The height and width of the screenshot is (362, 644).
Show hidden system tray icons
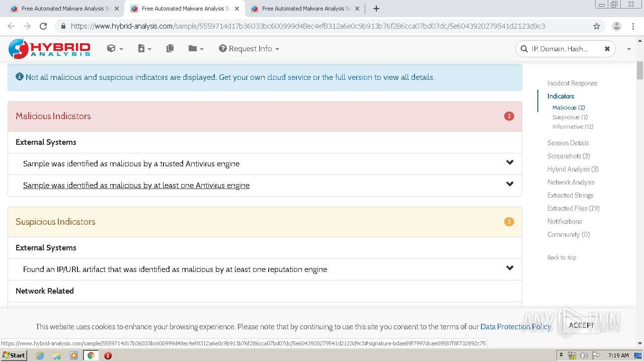pyautogui.click(x=561, y=355)
